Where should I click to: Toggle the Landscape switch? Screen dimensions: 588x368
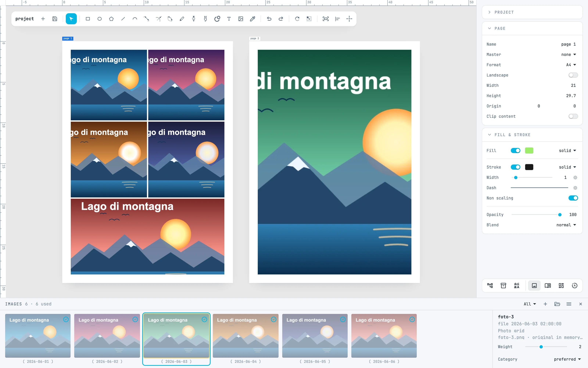click(x=573, y=75)
